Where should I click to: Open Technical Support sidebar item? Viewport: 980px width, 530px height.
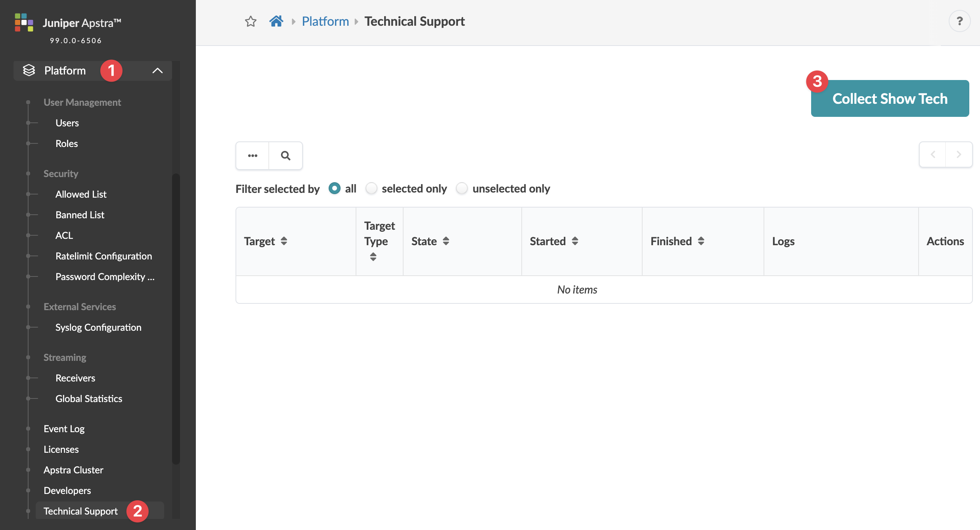80,511
